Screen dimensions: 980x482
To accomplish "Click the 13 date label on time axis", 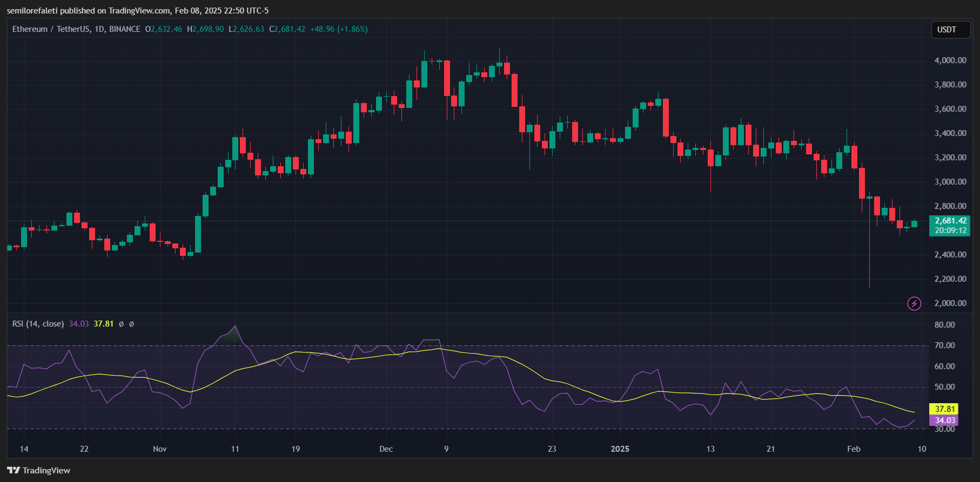I will tap(710, 449).
